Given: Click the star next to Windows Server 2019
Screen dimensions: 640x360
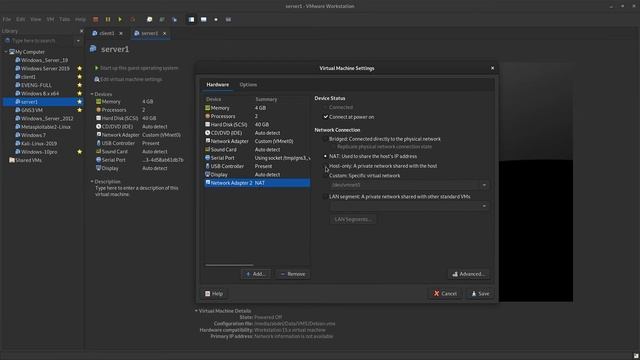Looking at the screenshot, I should click(x=80, y=68).
